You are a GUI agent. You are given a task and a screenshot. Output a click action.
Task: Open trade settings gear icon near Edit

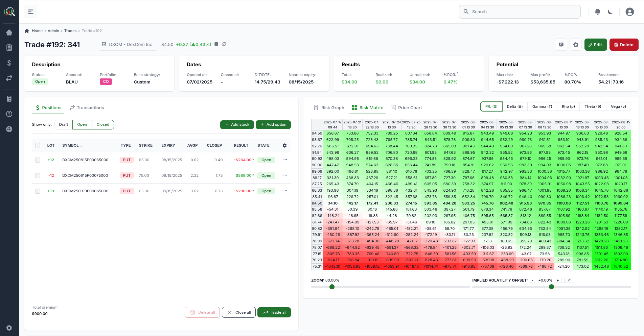coord(576,44)
